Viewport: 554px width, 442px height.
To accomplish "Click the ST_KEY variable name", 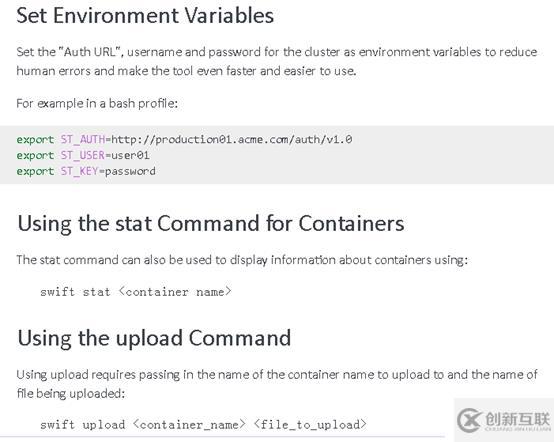I will 79,171.
